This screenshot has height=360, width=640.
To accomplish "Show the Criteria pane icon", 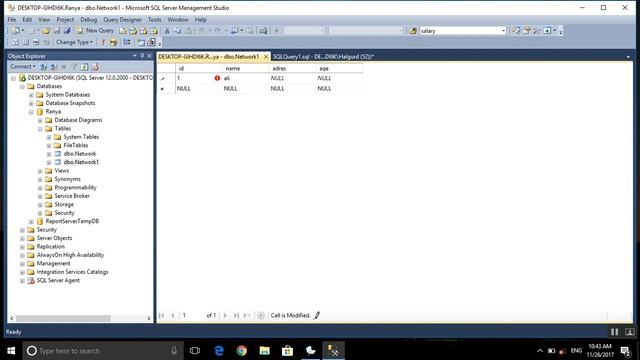I will (26, 42).
